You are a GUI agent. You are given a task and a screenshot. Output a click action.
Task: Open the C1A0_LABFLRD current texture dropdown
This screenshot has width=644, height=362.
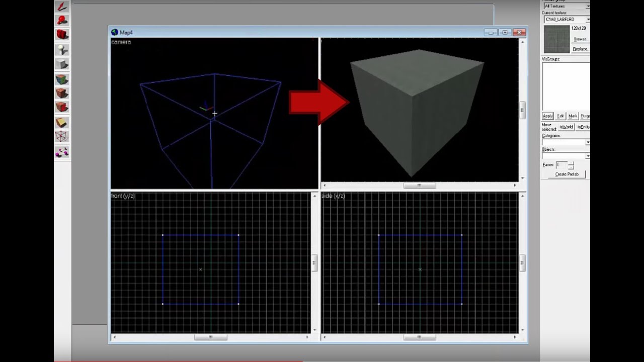point(567,19)
